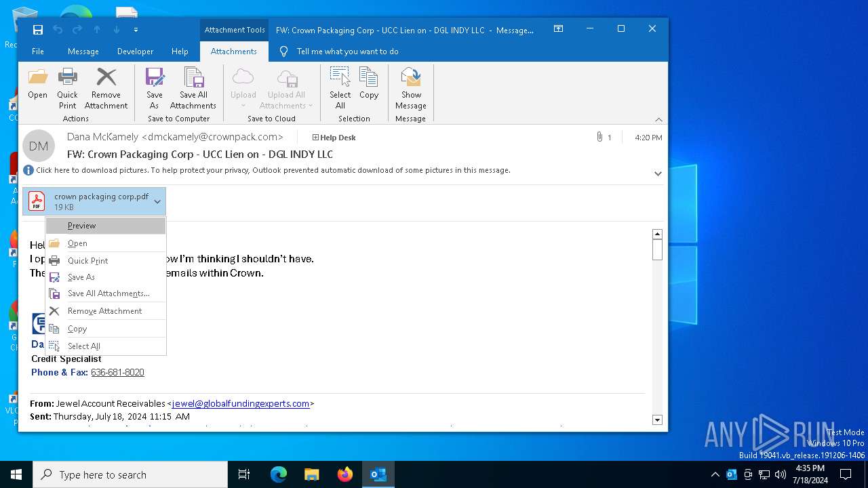Screen dimensions: 868x488
Task: Open crown packaging corp.pdf dropdown arrow
Action: coord(157,202)
